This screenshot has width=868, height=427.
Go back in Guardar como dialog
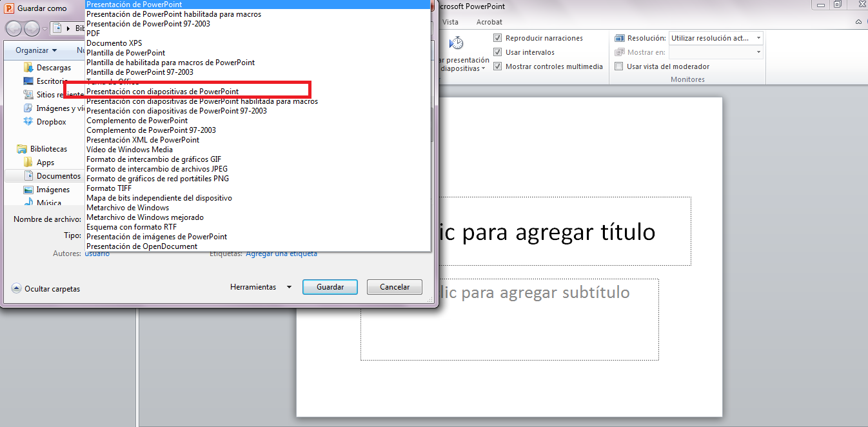[x=14, y=29]
